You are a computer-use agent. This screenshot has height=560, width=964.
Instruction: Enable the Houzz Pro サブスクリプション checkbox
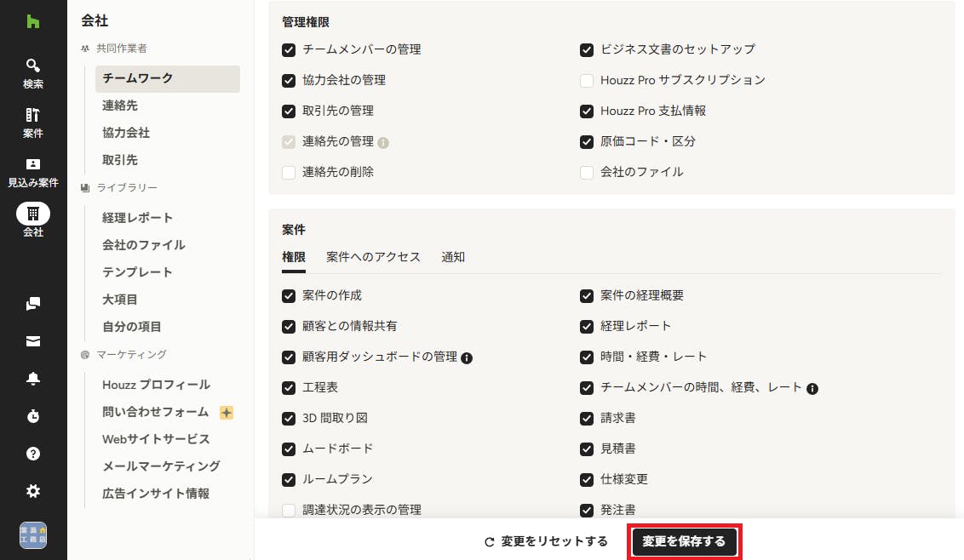coord(587,81)
